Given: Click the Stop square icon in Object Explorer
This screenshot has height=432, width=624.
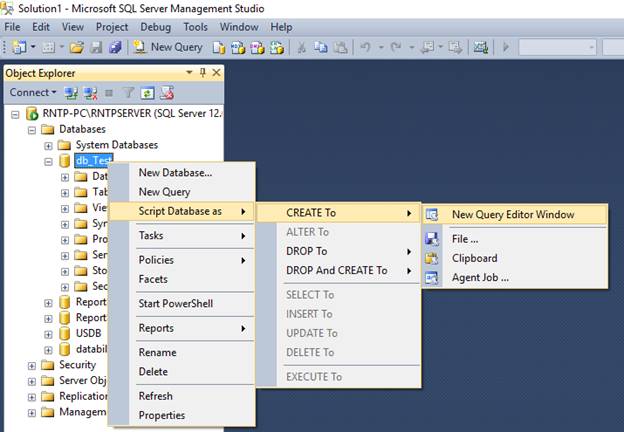Looking at the screenshot, I should [109, 93].
